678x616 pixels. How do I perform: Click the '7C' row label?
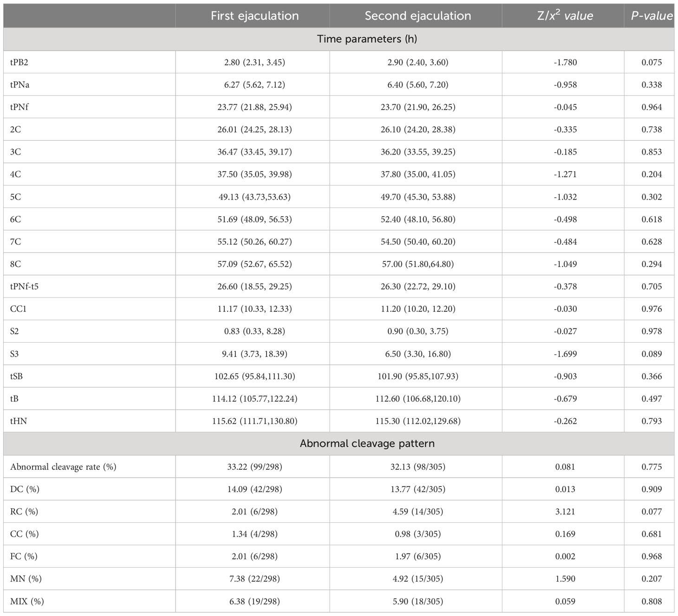(15, 242)
